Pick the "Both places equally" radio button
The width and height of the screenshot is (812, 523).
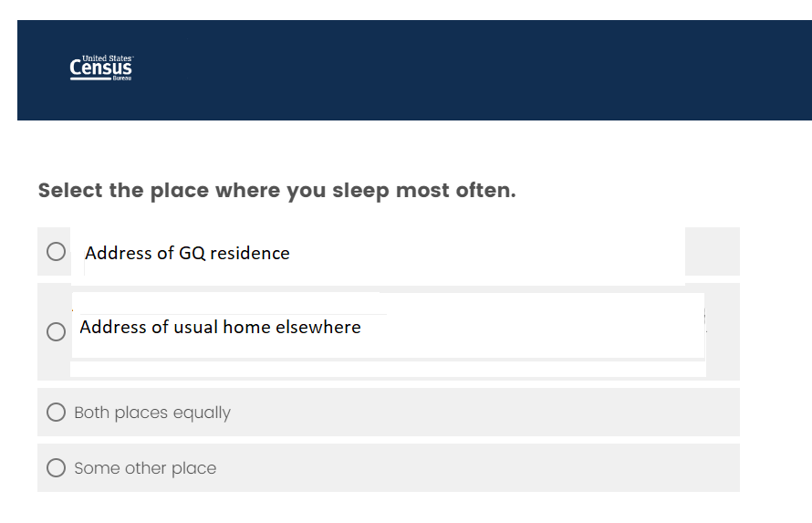[x=57, y=413]
